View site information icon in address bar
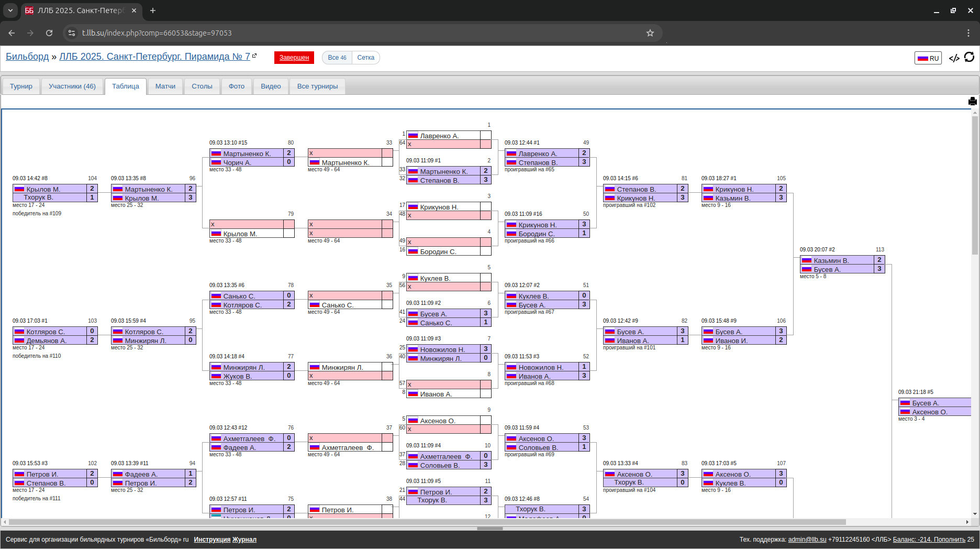980x549 pixels. 72,33
